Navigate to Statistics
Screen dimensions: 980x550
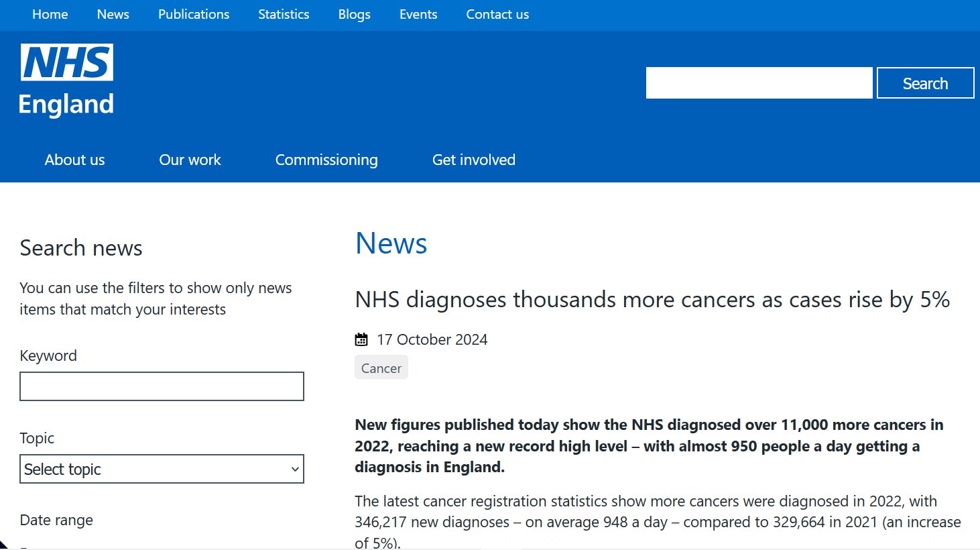pyautogui.click(x=284, y=14)
